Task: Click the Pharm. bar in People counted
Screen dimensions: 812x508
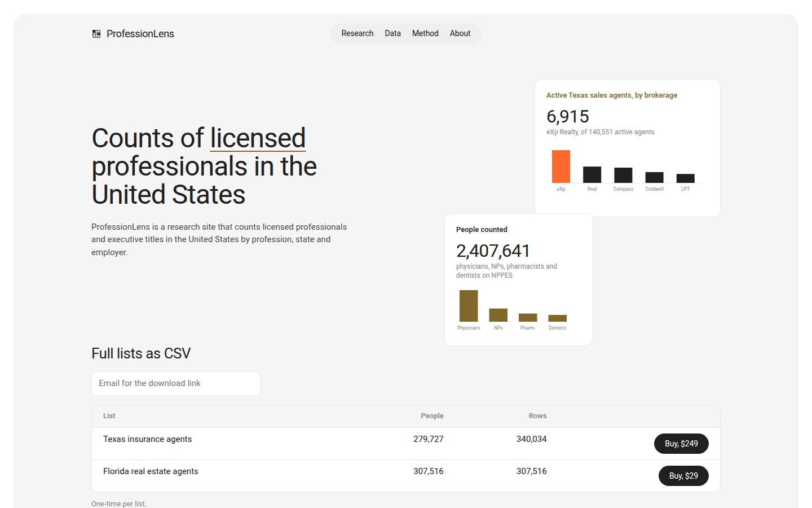Action: pyautogui.click(x=528, y=318)
